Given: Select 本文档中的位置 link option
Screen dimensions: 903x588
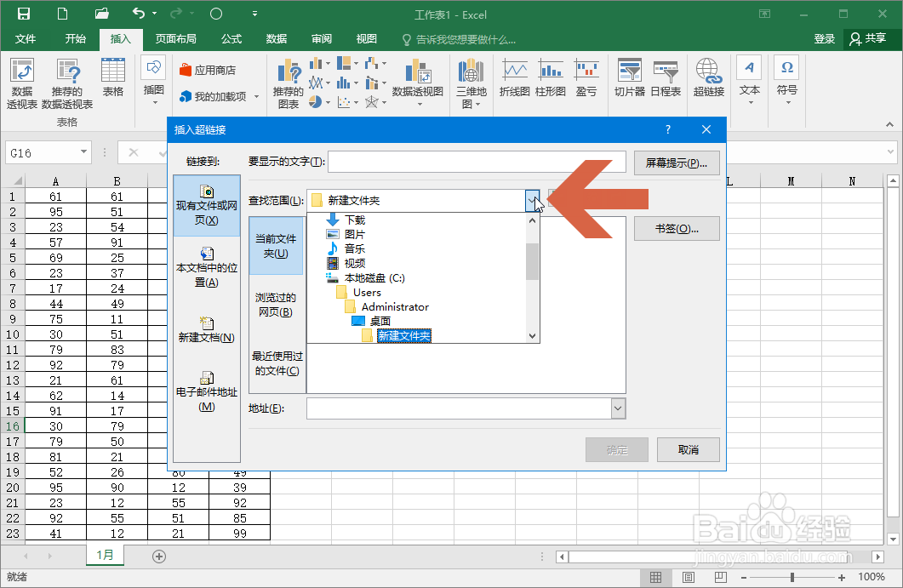Looking at the screenshot, I should (x=206, y=269).
